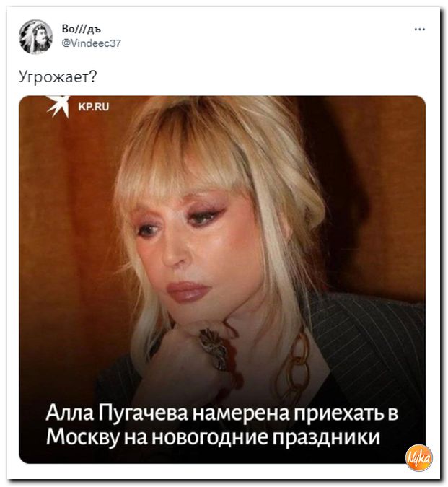Click the orange Nyka watermark badge

pos(419,457)
